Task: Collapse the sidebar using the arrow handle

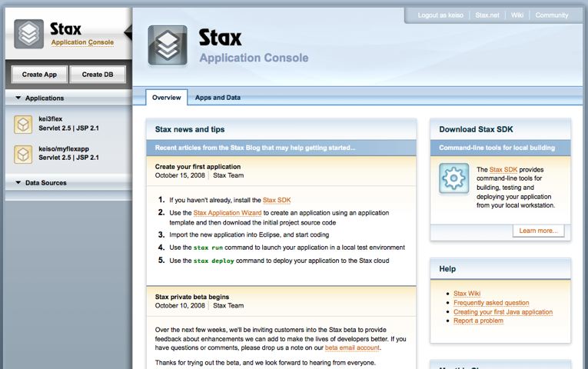Action: coord(128,32)
